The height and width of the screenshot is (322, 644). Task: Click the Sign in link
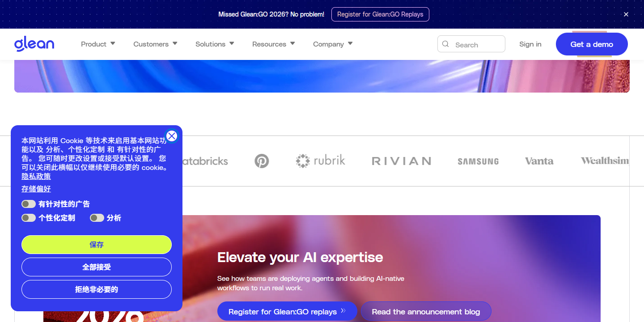coord(530,44)
